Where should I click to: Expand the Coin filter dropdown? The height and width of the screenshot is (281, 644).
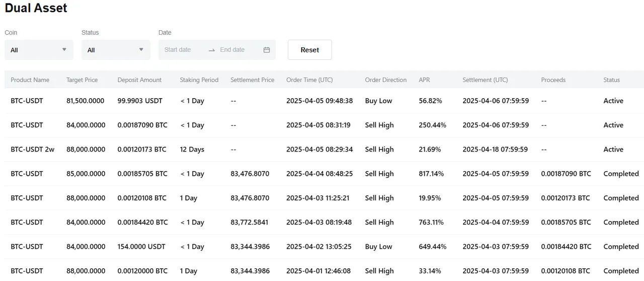(x=39, y=50)
